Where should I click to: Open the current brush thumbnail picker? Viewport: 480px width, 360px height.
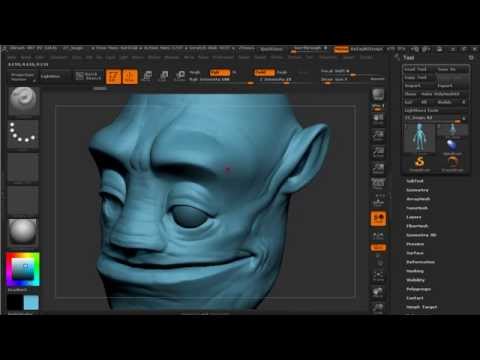(x=23, y=101)
